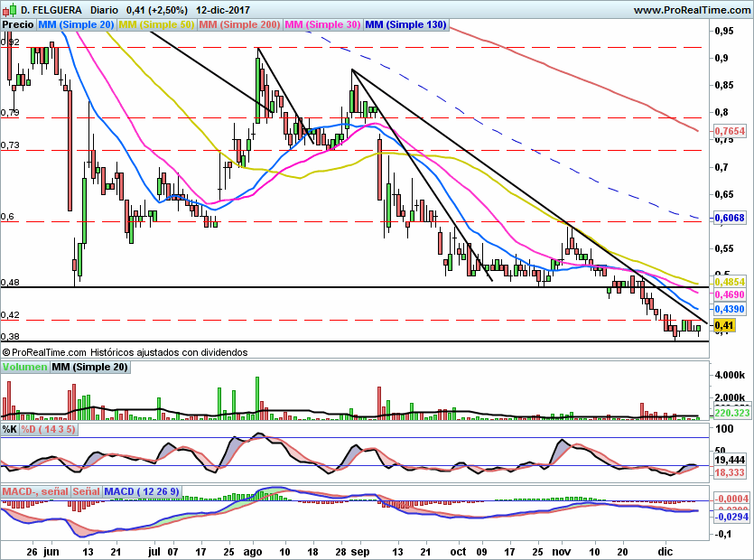Click the candlestick chart icon beside D. FELGUERA
Viewport: 754px width, 560px height.
tap(9, 9)
